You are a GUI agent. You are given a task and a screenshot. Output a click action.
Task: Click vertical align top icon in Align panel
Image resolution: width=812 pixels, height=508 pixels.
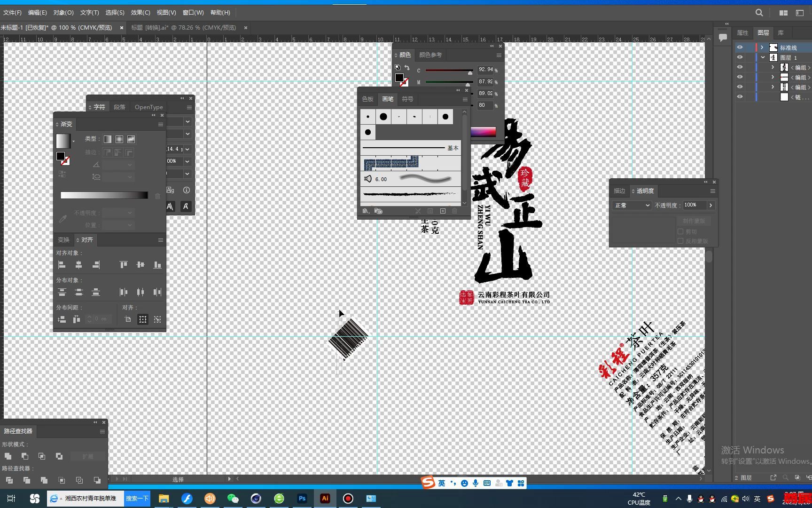tap(124, 265)
